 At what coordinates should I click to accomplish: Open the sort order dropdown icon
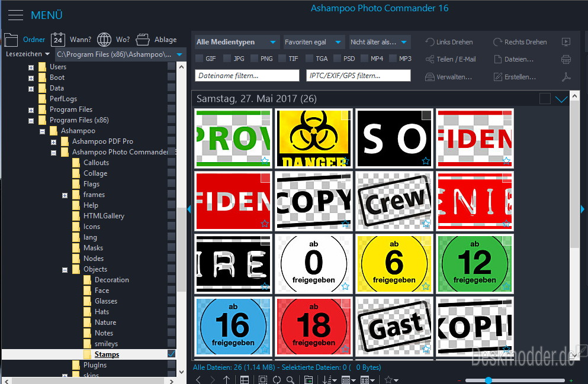[329, 379]
